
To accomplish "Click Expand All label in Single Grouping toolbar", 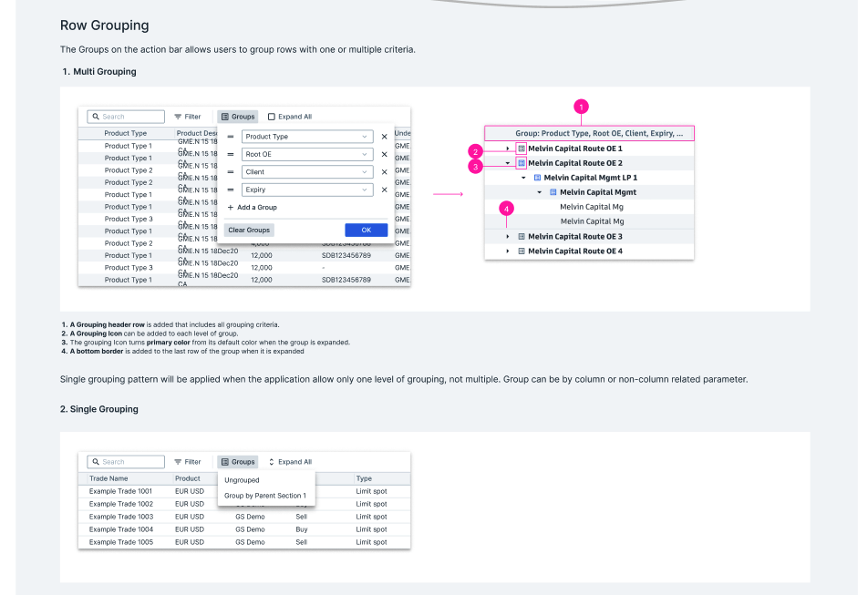I will coord(295,462).
